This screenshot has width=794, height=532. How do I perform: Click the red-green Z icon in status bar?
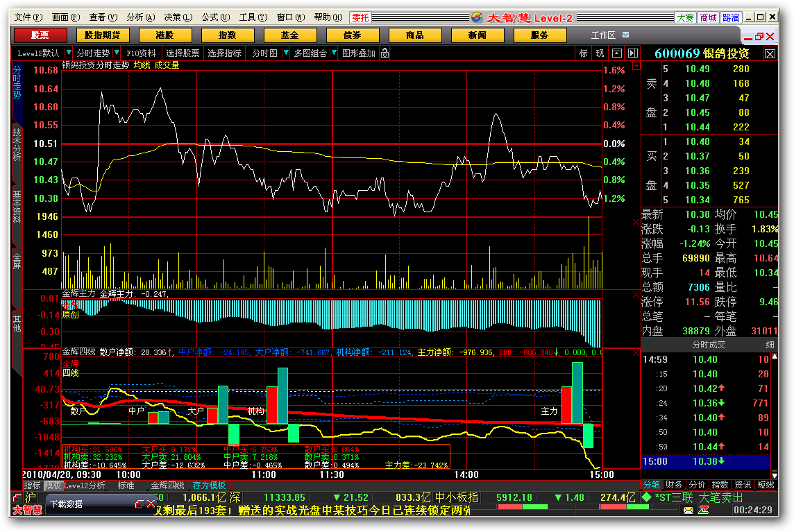tap(703, 510)
